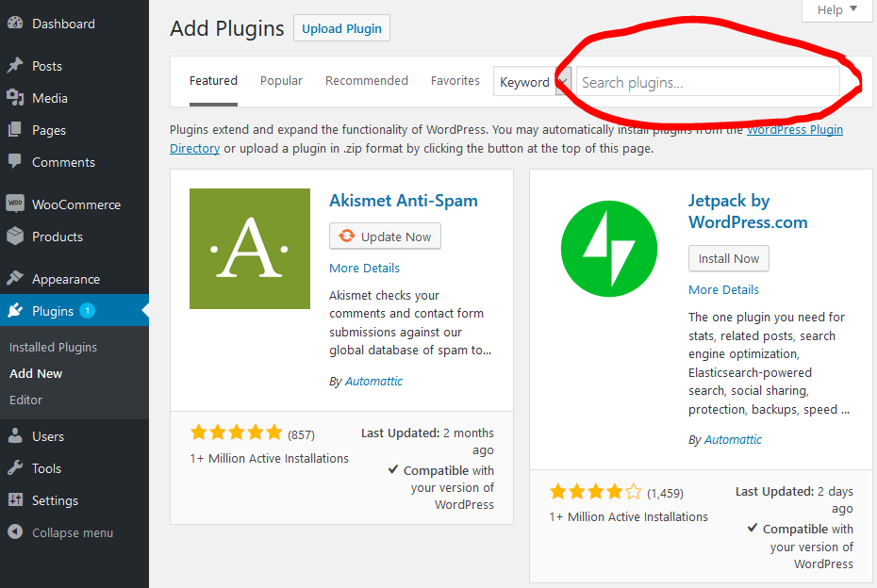
Task: Switch to the Recommended tab
Action: (x=367, y=80)
